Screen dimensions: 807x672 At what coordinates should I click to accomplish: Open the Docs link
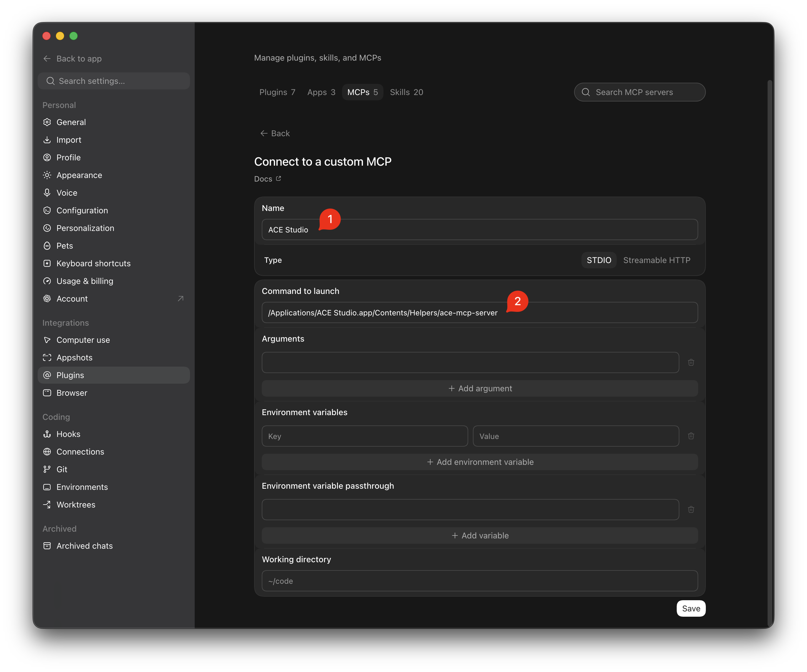point(268,179)
